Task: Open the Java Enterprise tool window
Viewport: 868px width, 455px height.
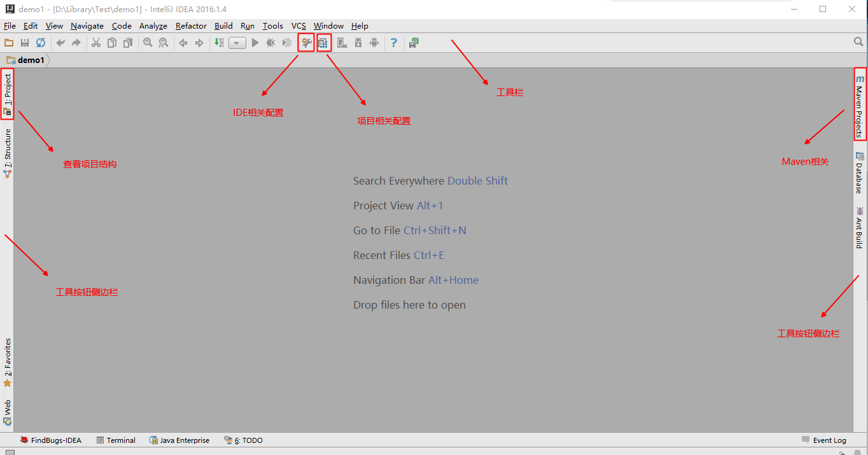Action: pos(179,440)
